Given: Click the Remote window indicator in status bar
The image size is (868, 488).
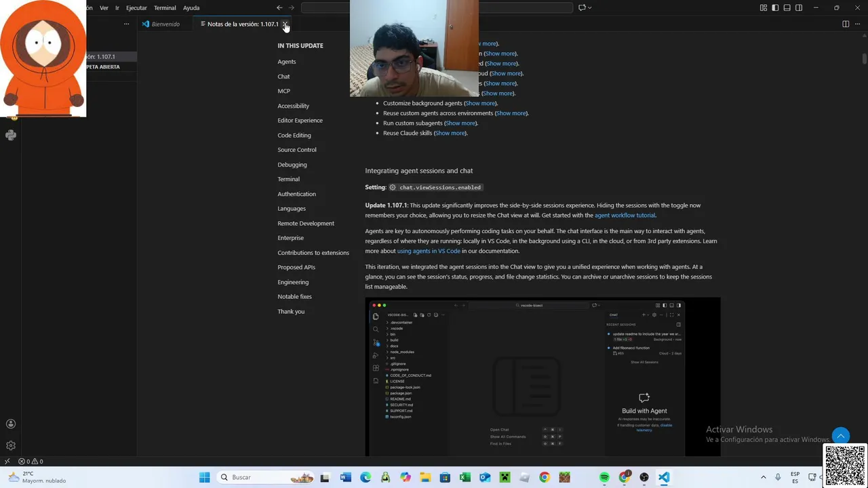Looking at the screenshot, I should 7,462.
